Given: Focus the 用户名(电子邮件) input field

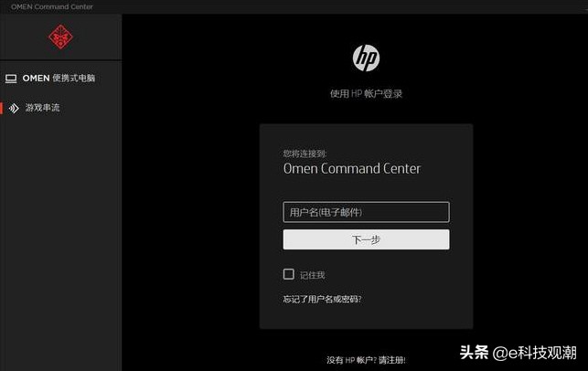Looking at the screenshot, I should (x=366, y=212).
